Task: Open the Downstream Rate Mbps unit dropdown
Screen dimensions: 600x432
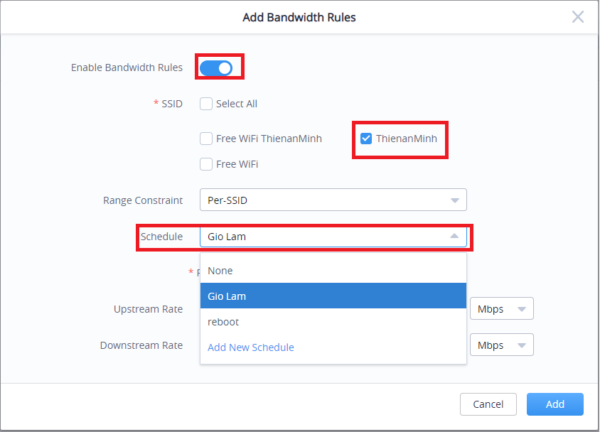Action: click(x=501, y=345)
